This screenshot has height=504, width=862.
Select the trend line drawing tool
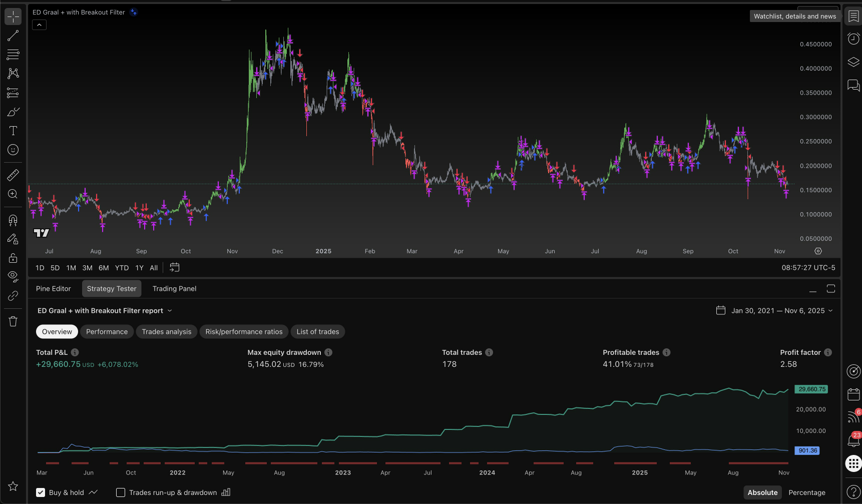pyautogui.click(x=13, y=36)
